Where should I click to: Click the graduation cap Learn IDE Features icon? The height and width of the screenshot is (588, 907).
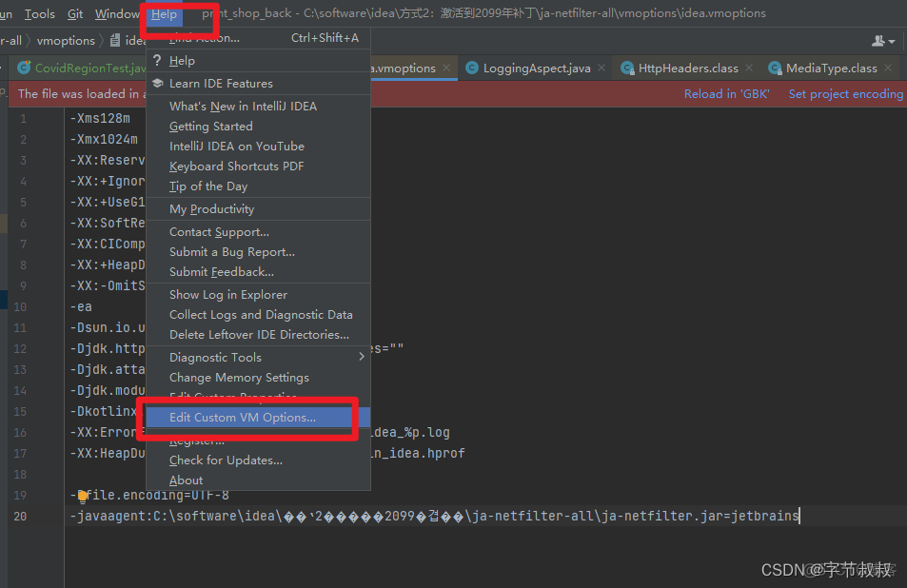tap(157, 84)
